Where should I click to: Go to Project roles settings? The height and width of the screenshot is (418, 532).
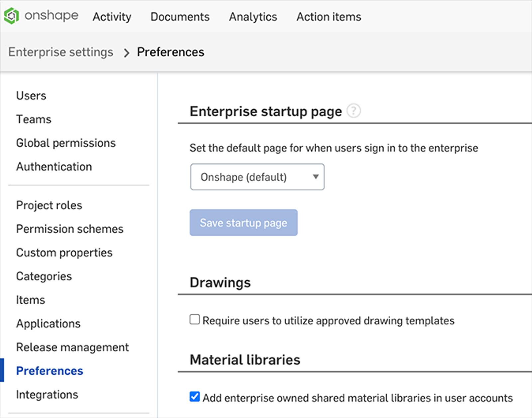pos(49,205)
